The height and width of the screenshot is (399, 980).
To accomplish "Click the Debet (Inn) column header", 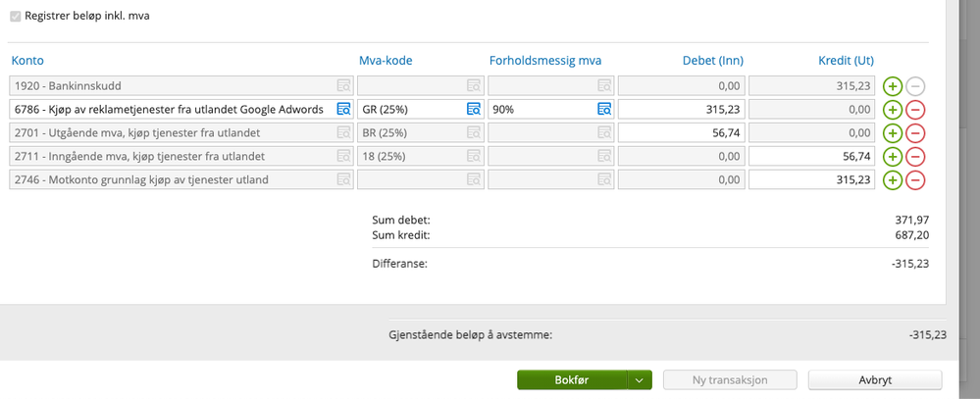I will click(712, 61).
